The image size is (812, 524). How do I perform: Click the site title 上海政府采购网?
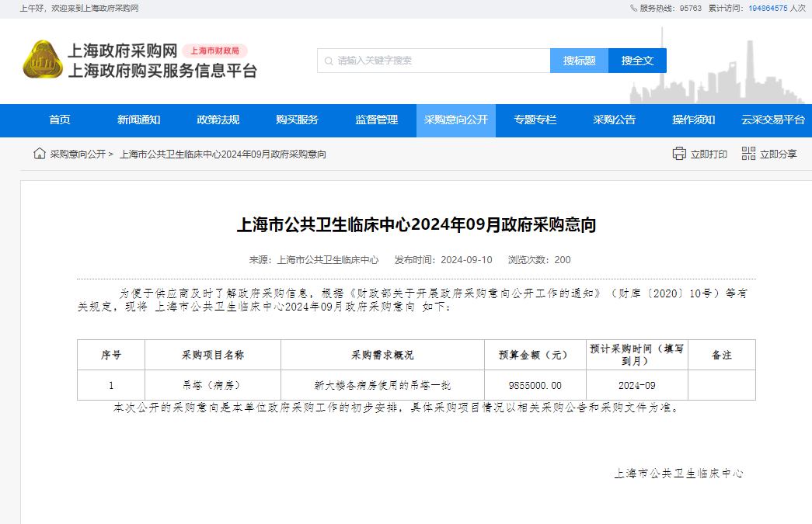(123, 50)
